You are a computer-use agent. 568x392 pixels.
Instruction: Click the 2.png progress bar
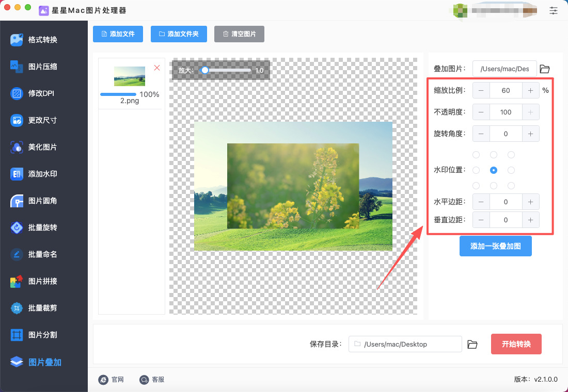(118, 94)
